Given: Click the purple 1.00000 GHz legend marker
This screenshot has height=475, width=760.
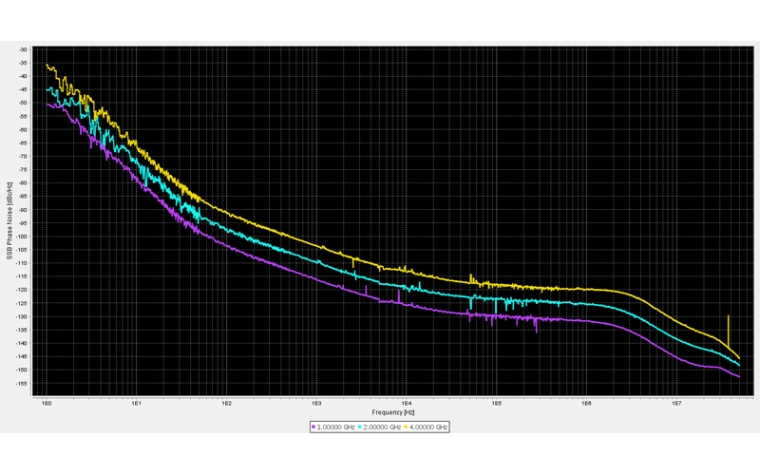Looking at the screenshot, I should pyautogui.click(x=314, y=427).
